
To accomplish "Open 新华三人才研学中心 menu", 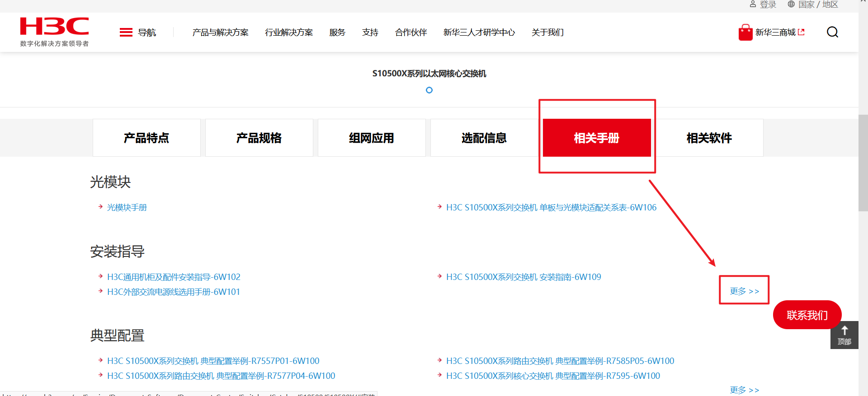I will pos(479,33).
